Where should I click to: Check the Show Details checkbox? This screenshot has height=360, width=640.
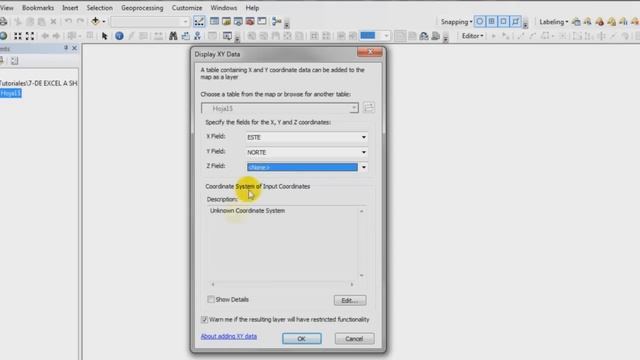click(211, 299)
